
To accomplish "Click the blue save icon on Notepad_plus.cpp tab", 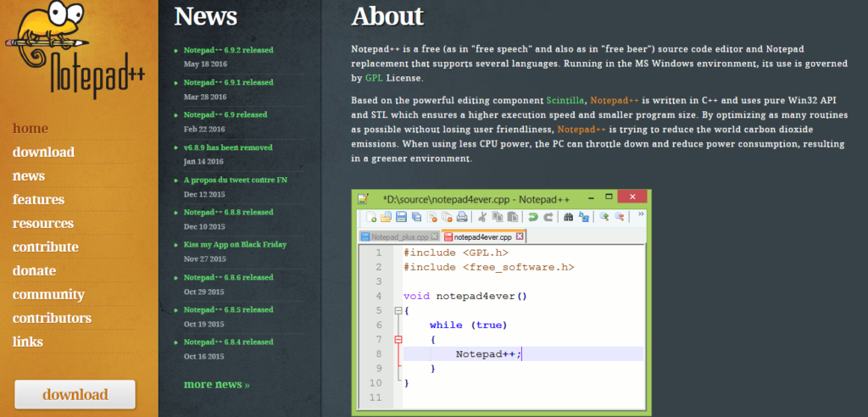I will point(365,236).
